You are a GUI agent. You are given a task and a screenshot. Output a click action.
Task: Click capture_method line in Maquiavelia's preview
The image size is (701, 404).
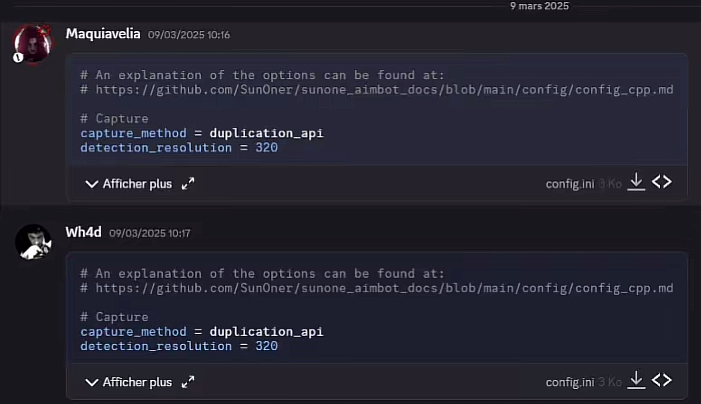[202, 133]
